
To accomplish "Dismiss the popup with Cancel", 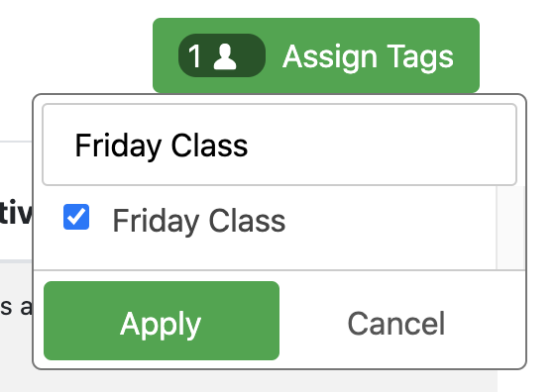I will [396, 323].
